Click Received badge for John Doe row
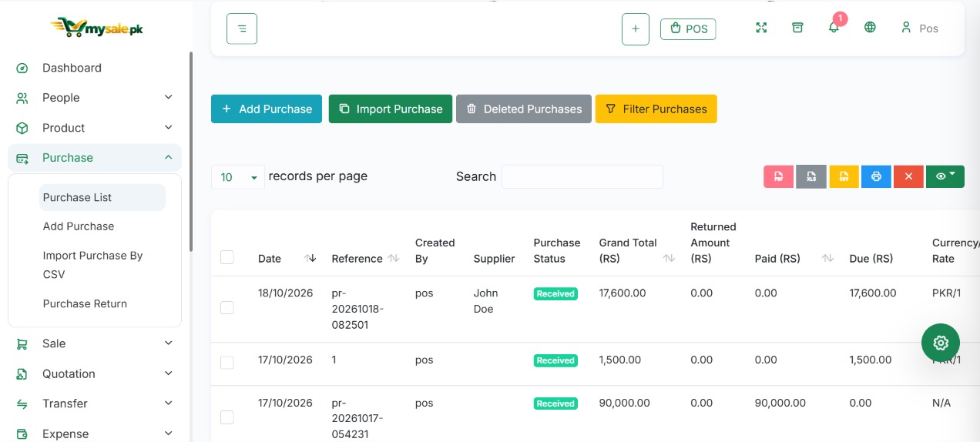This screenshot has height=442, width=980. 555,293
